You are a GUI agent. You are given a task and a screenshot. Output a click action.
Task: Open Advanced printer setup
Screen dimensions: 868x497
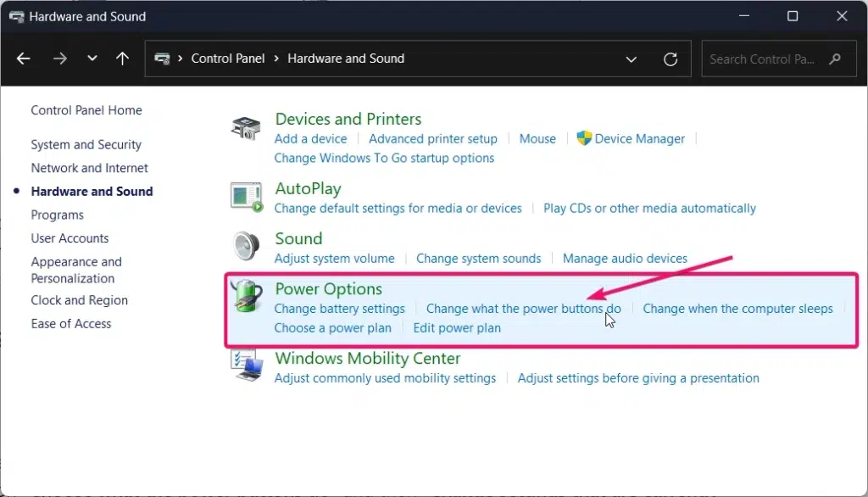(433, 139)
